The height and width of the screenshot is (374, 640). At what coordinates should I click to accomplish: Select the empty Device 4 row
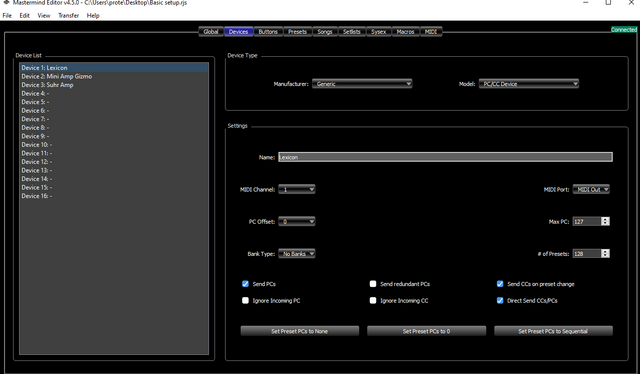[114, 94]
